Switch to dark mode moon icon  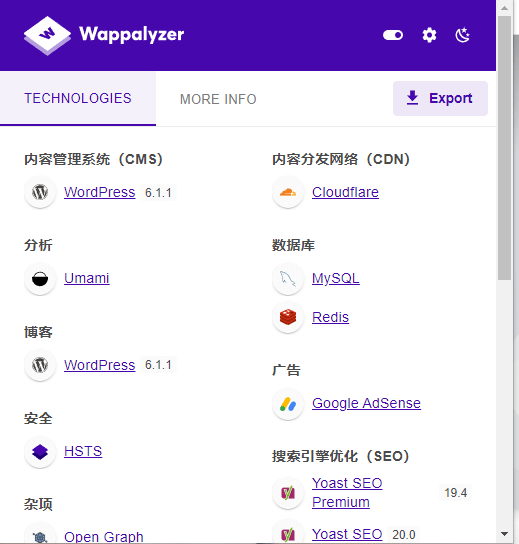[462, 35]
